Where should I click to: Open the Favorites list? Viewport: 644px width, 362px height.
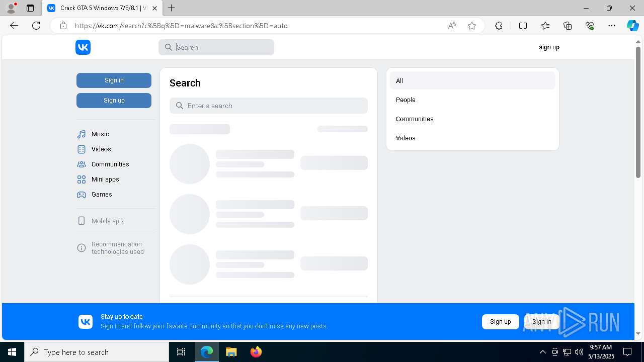point(545,26)
